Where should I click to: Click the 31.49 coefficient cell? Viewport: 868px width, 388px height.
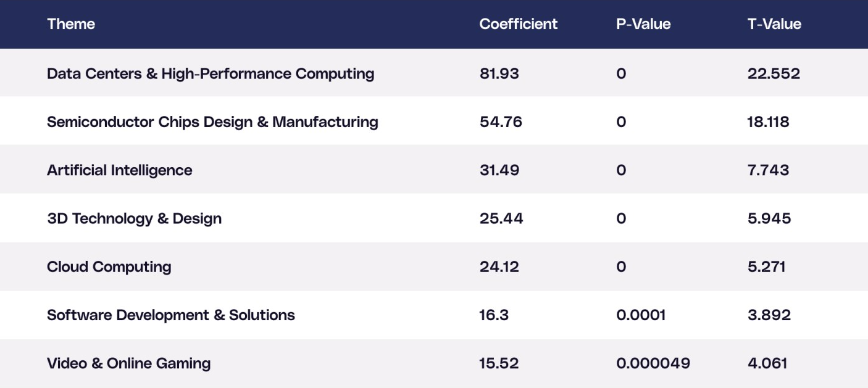click(499, 170)
